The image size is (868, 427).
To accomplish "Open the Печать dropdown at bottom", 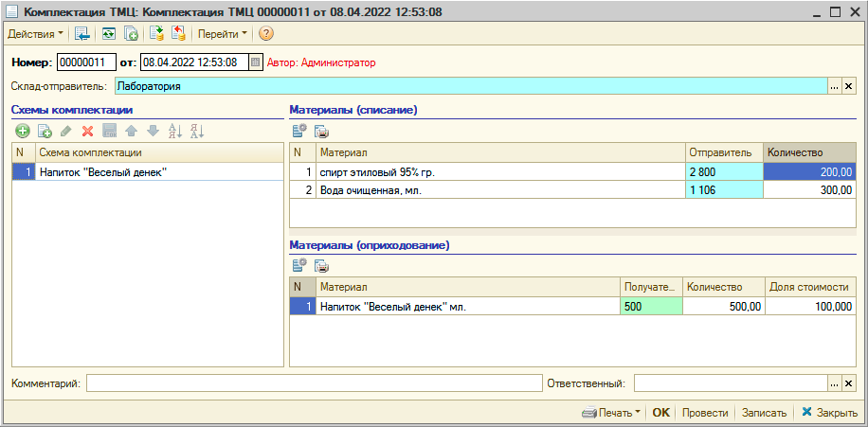I will [x=610, y=413].
